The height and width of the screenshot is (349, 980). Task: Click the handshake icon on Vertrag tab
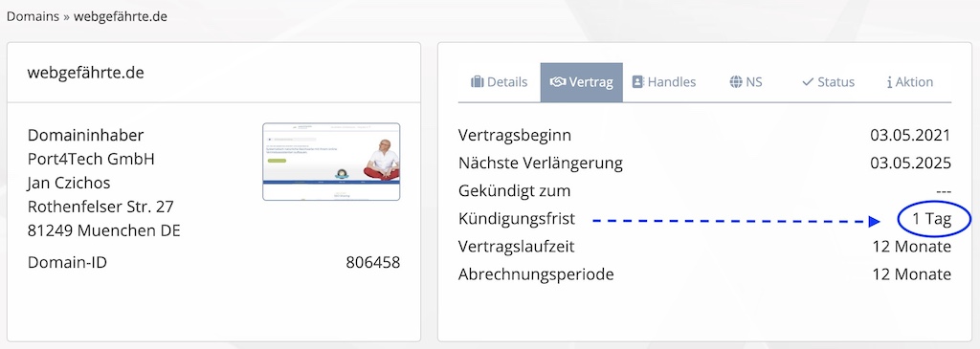(x=558, y=82)
